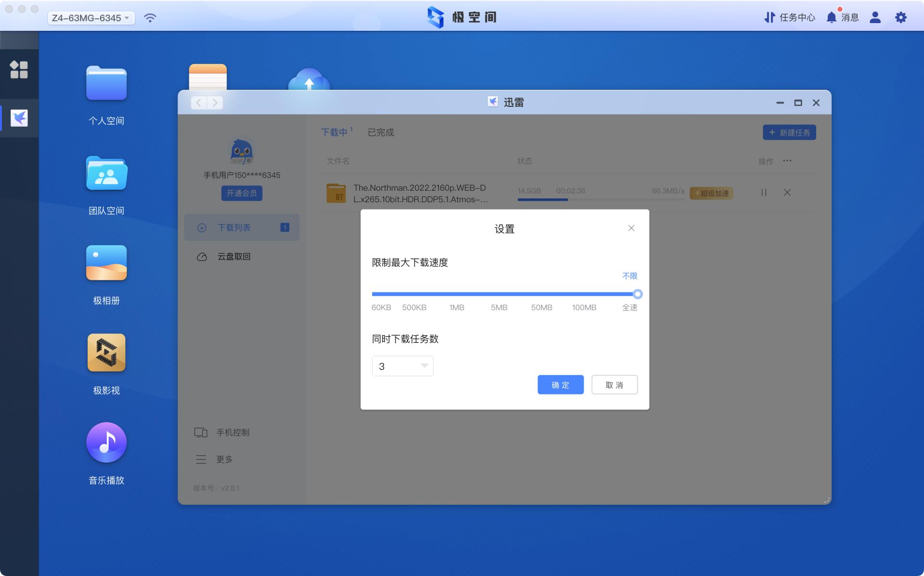The width and height of the screenshot is (924, 576).
Task: Select 云盘取回 in the Xunlei sidebar
Action: click(x=233, y=256)
